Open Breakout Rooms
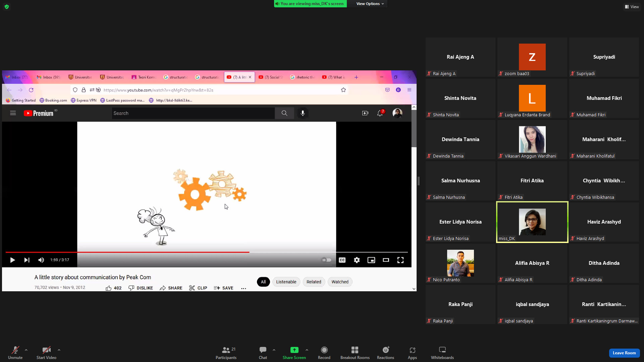This screenshot has height=362, width=644. [355, 353]
